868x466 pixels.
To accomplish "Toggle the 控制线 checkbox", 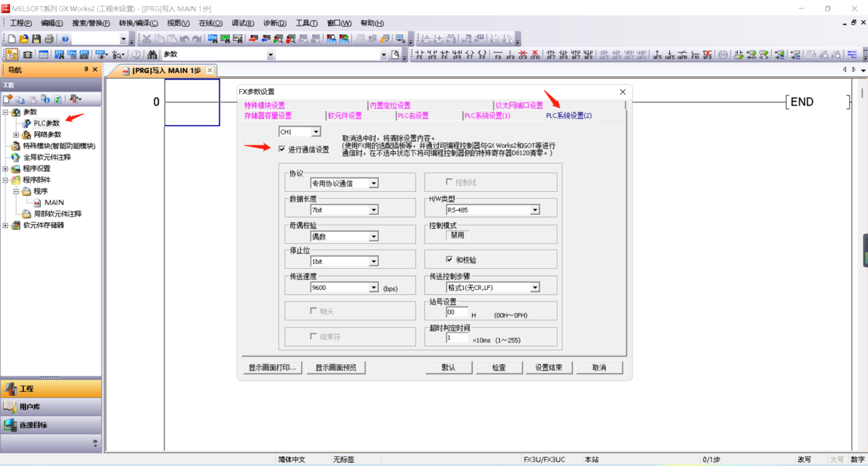I will [450, 182].
